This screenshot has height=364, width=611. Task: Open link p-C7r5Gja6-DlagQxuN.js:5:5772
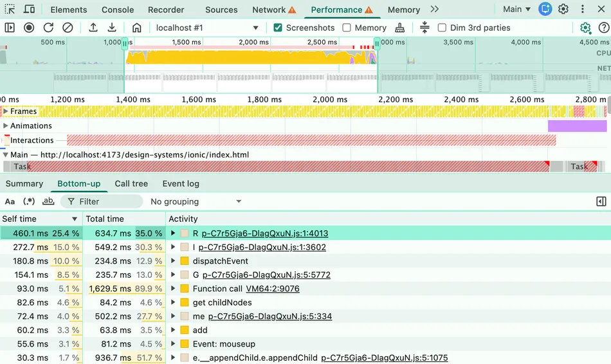[x=266, y=275]
